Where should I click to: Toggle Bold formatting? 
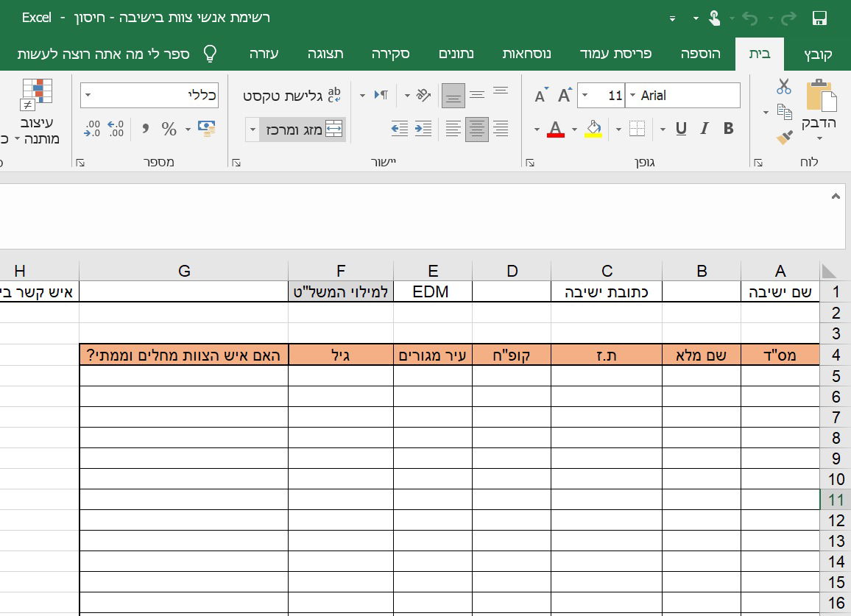(728, 129)
